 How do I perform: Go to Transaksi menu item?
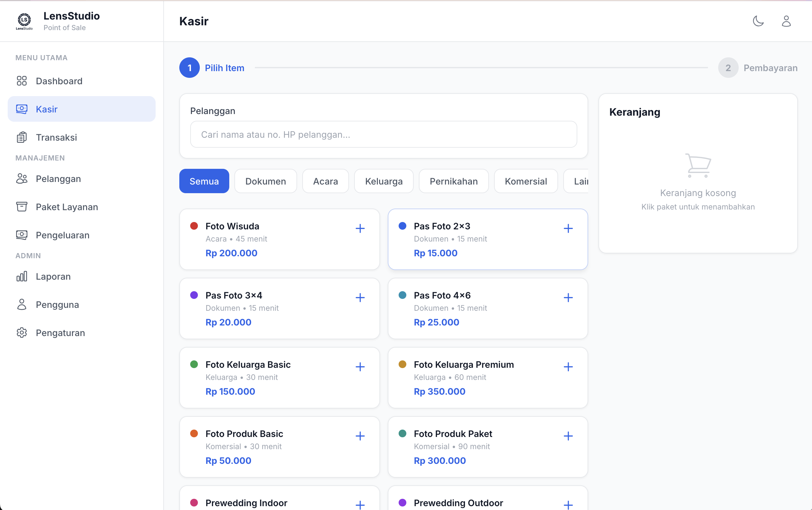pos(56,137)
